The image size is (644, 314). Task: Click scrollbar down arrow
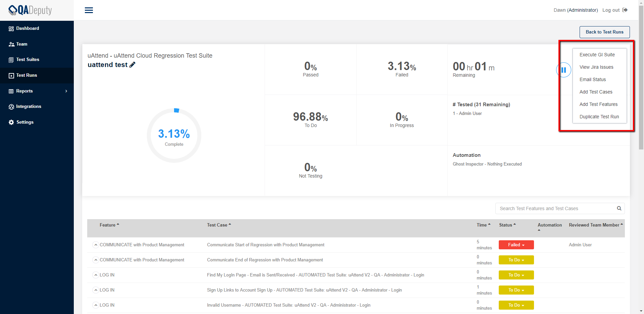(641, 311)
